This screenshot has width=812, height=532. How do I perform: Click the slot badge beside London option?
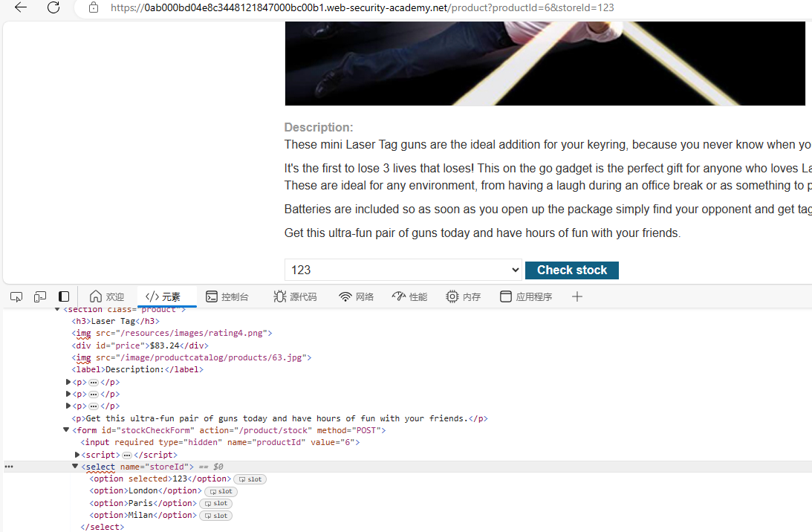(220, 491)
